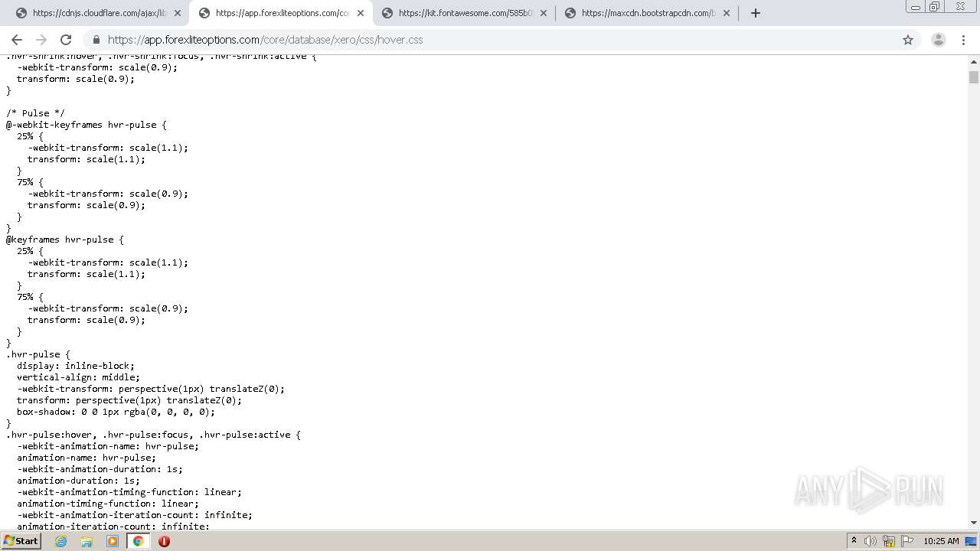The width and height of the screenshot is (980, 551).
Task: Go back to the previous page
Action: click(17, 40)
